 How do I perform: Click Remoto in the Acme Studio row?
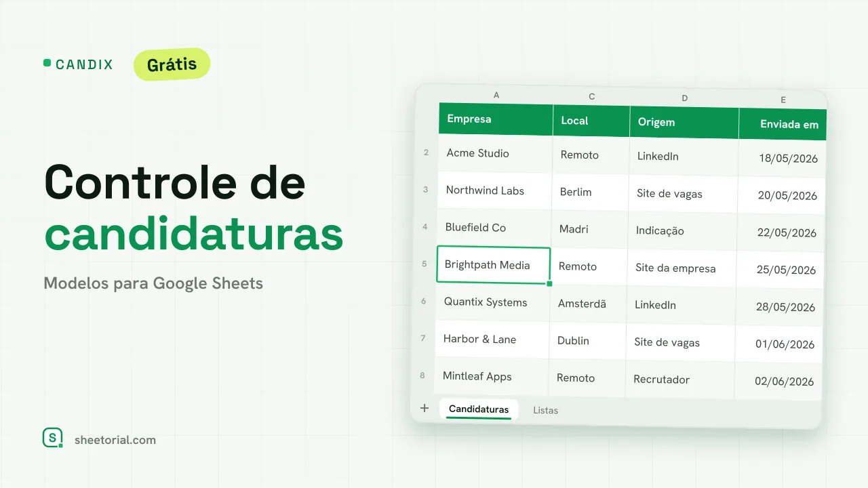click(591, 155)
